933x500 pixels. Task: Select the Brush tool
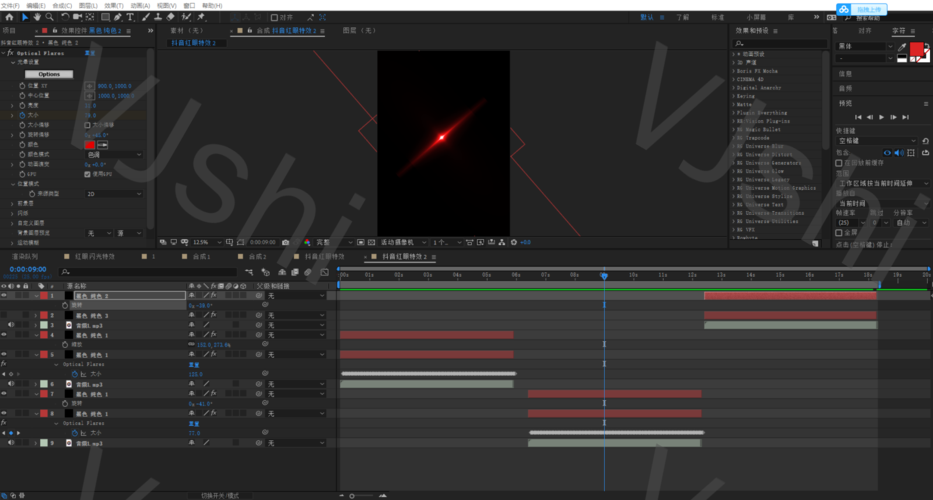tap(146, 17)
